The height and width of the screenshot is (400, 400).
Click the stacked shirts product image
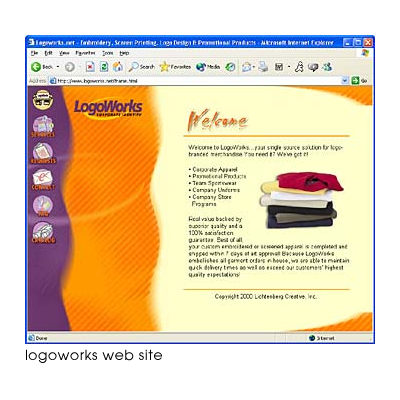click(x=301, y=200)
